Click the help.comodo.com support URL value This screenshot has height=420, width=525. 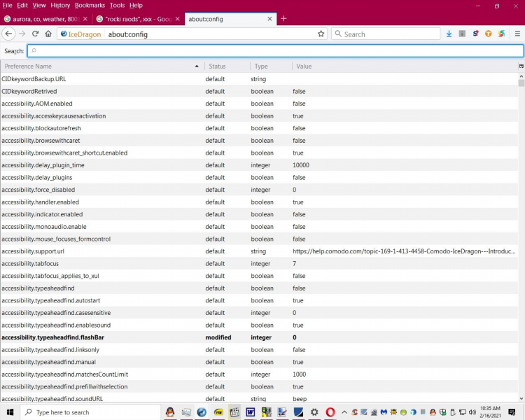[x=404, y=251]
